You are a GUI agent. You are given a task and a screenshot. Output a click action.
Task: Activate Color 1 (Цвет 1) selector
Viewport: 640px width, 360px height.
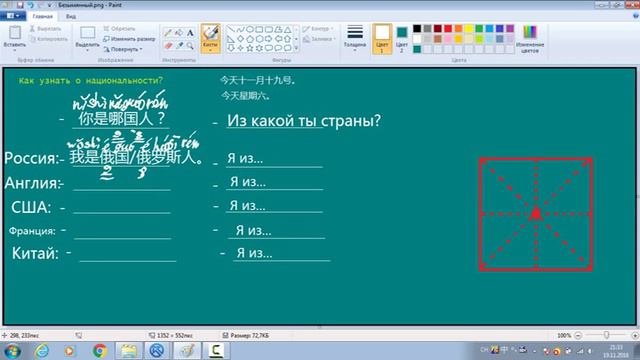tap(382, 39)
